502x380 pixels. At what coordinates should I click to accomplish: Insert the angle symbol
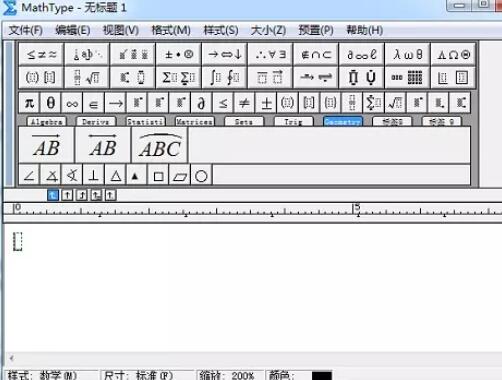(29, 175)
